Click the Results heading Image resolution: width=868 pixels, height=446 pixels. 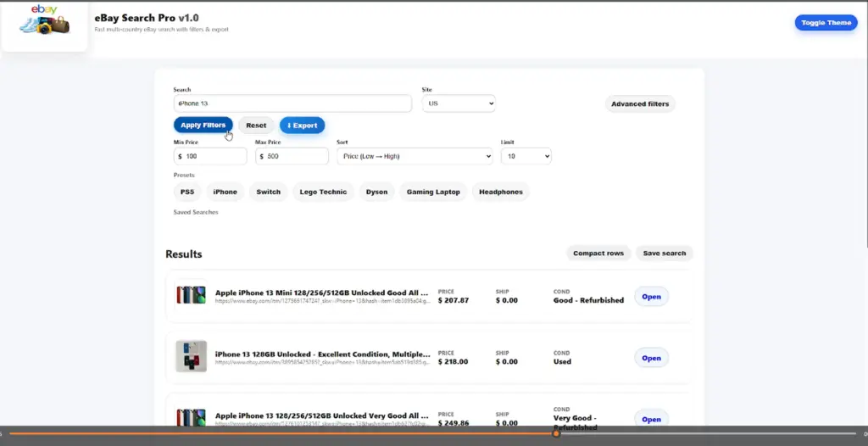coord(184,254)
